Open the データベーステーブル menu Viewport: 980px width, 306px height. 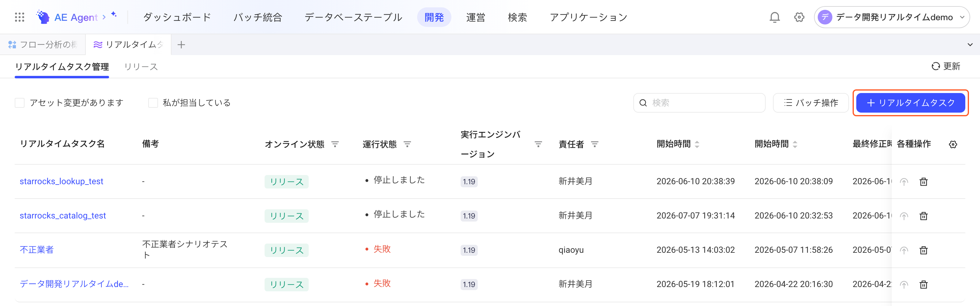pos(353,17)
